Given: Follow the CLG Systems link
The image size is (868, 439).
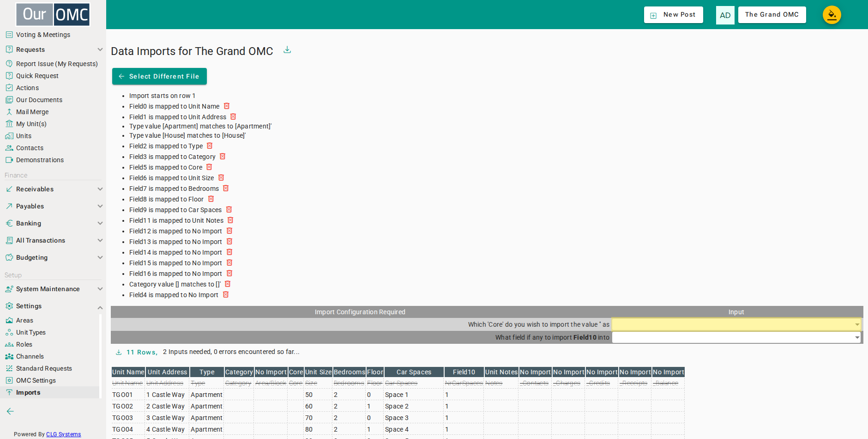Looking at the screenshot, I should (x=63, y=434).
